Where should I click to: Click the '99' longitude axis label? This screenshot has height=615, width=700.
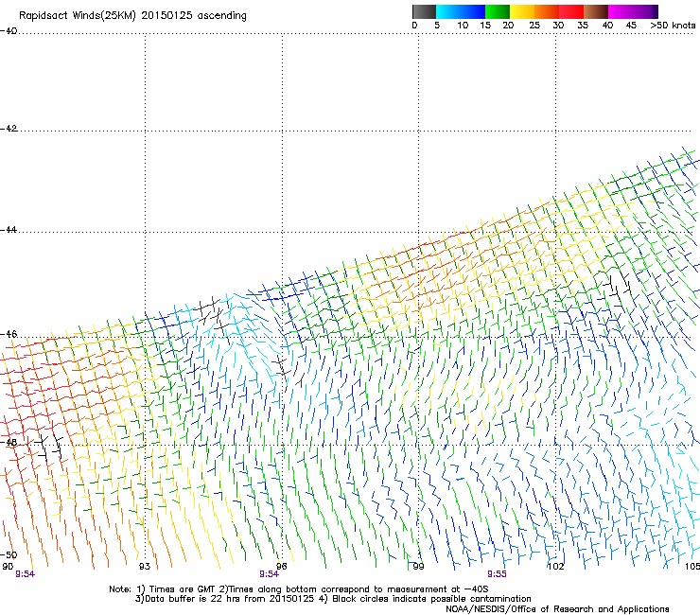tap(418, 567)
